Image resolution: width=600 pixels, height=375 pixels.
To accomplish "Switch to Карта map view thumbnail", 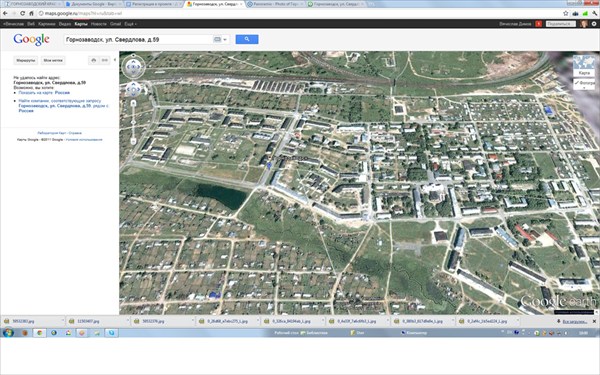I will (584, 66).
